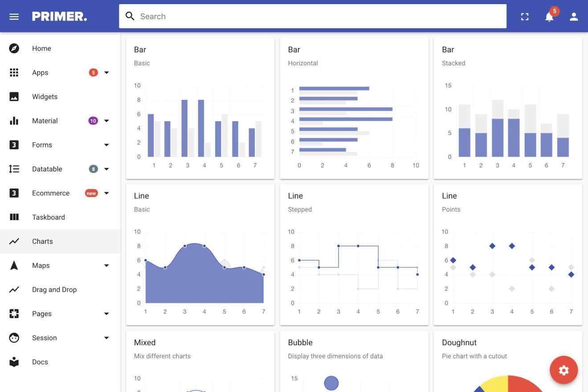Open the floating settings gear button
This screenshot has height=392, width=588.
pos(563,370)
